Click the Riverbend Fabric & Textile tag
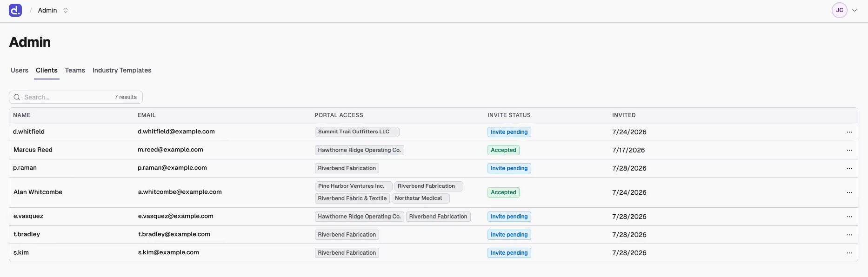The image size is (868, 277). (x=352, y=198)
